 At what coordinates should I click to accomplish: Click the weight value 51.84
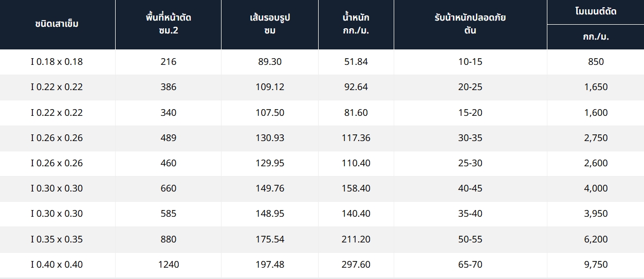(x=356, y=62)
